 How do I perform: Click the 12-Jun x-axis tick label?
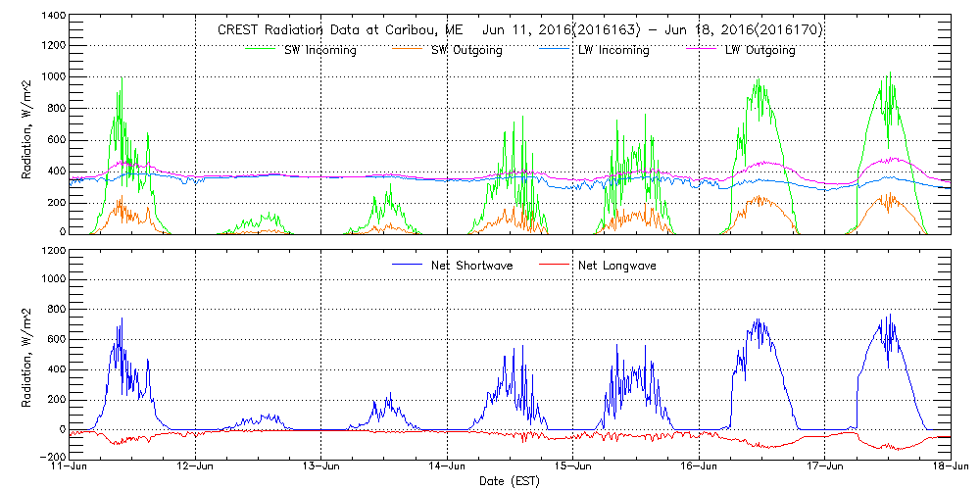pyautogui.click(x=196, y=466)
